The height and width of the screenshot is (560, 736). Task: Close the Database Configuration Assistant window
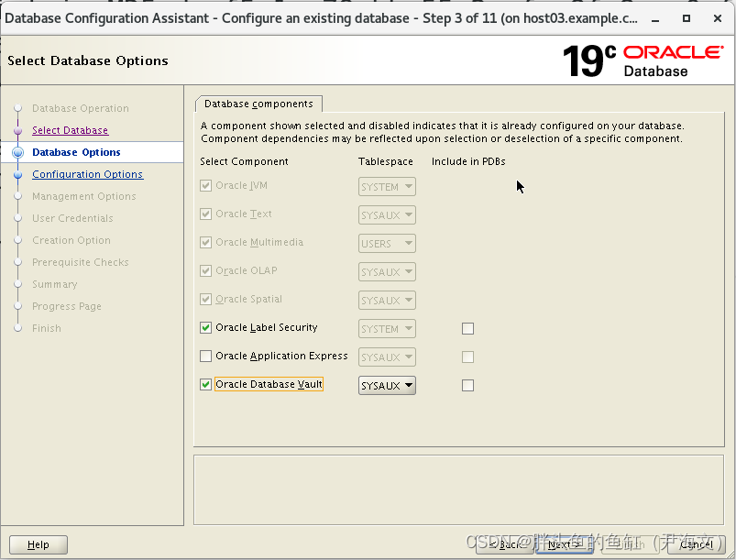[718, 18]
